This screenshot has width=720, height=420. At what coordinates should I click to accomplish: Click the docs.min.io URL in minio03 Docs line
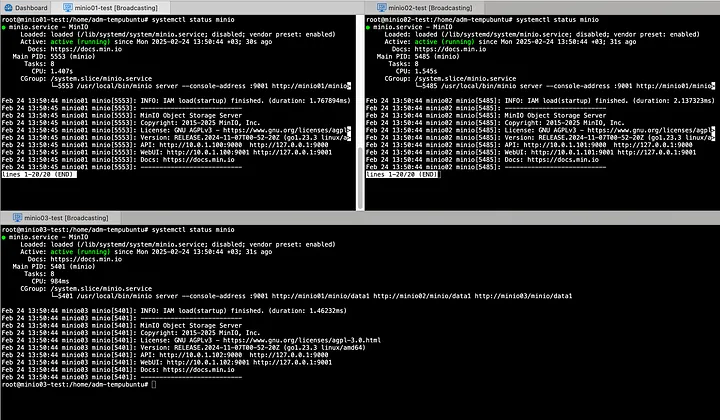(x=86, y=259)
